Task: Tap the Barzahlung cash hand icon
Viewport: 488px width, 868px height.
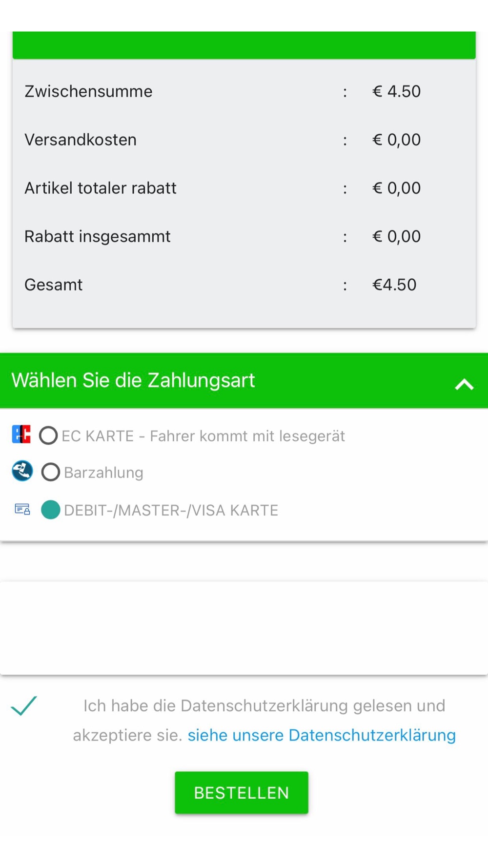Action: [22, 471]
